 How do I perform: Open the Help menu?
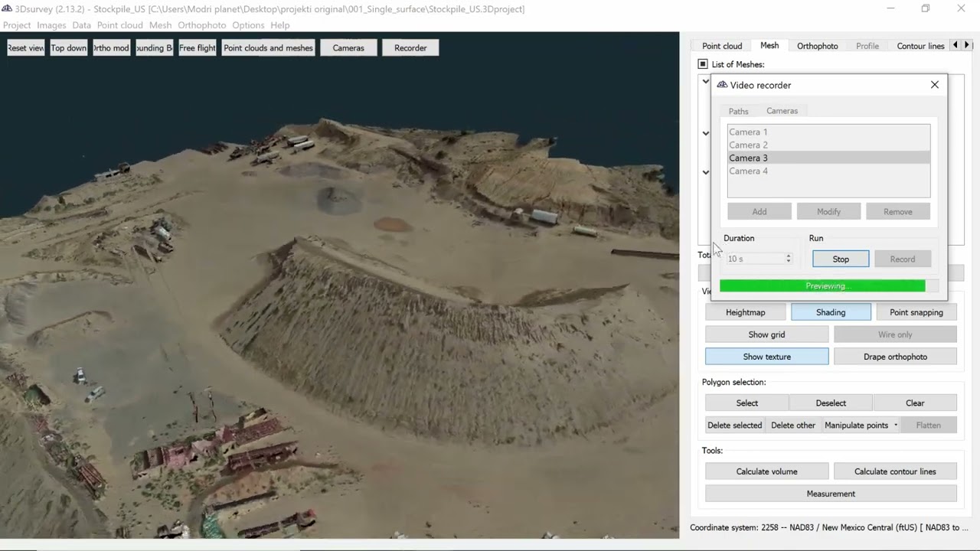click(279, 25)
